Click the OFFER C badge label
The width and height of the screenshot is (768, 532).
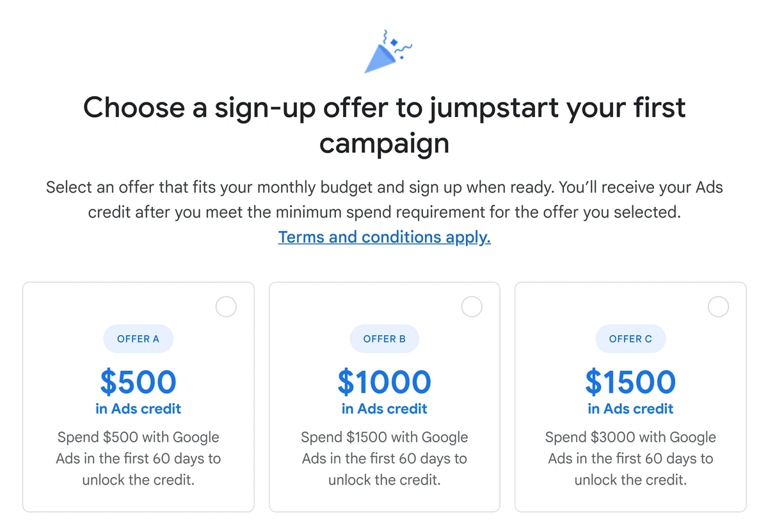point(630,339)
